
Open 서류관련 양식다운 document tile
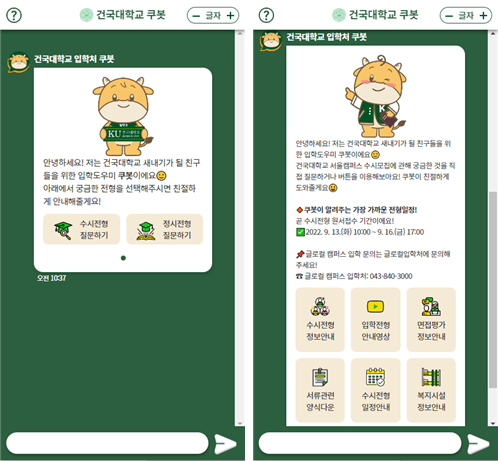tap(320, 390)
